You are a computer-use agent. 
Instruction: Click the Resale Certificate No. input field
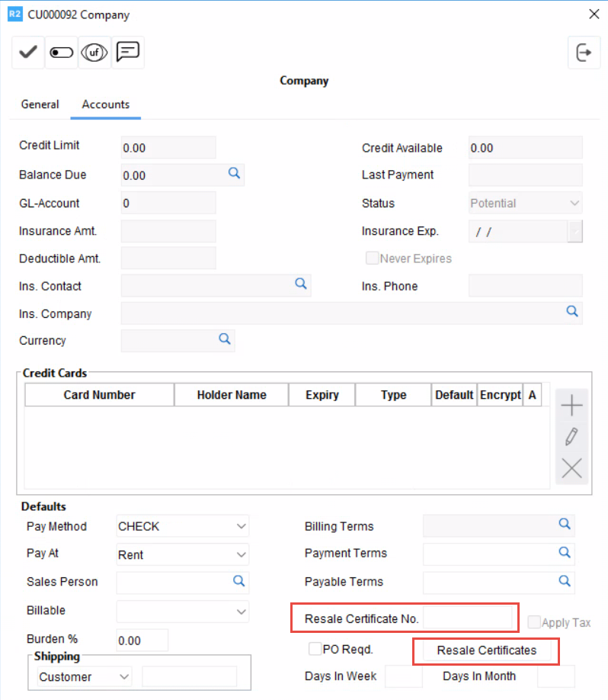pyautogui.click(x=468, y=618)
